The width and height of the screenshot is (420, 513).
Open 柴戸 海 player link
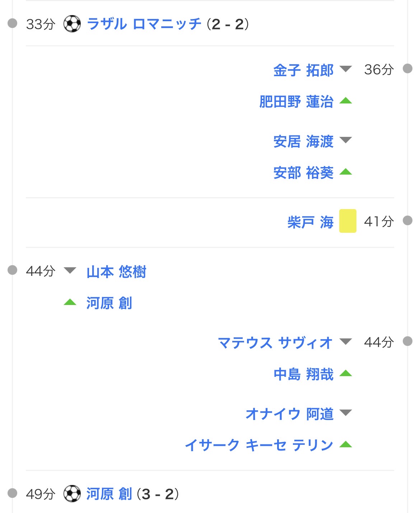point(311,222)
